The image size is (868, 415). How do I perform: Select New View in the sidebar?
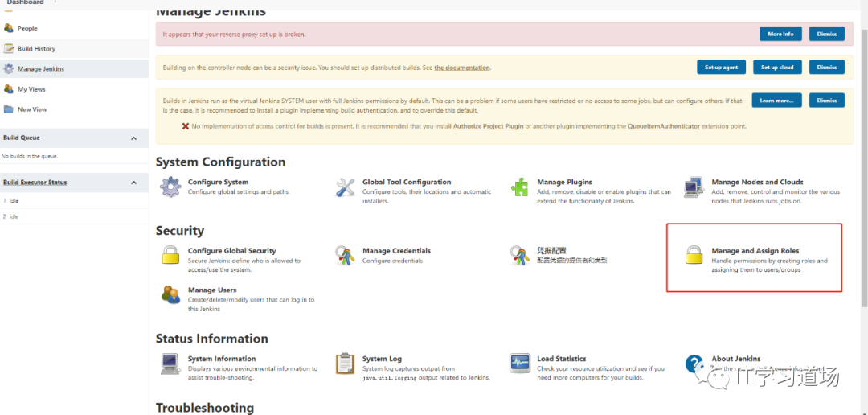[x=32, y=109]
